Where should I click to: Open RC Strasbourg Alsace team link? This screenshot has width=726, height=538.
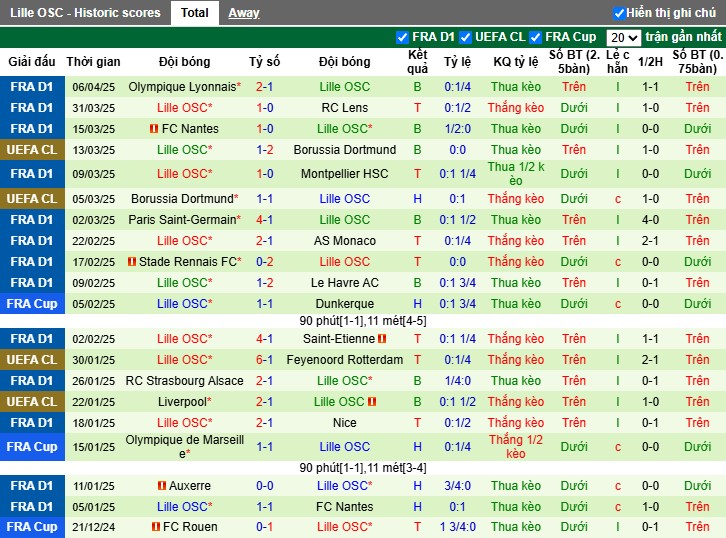[184, 381]
